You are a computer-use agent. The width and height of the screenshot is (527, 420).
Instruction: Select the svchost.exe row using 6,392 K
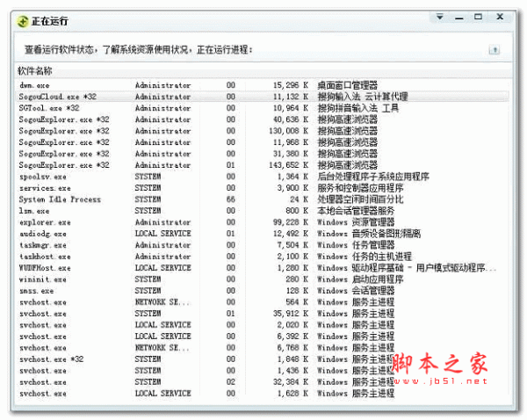tap(263, 337)
